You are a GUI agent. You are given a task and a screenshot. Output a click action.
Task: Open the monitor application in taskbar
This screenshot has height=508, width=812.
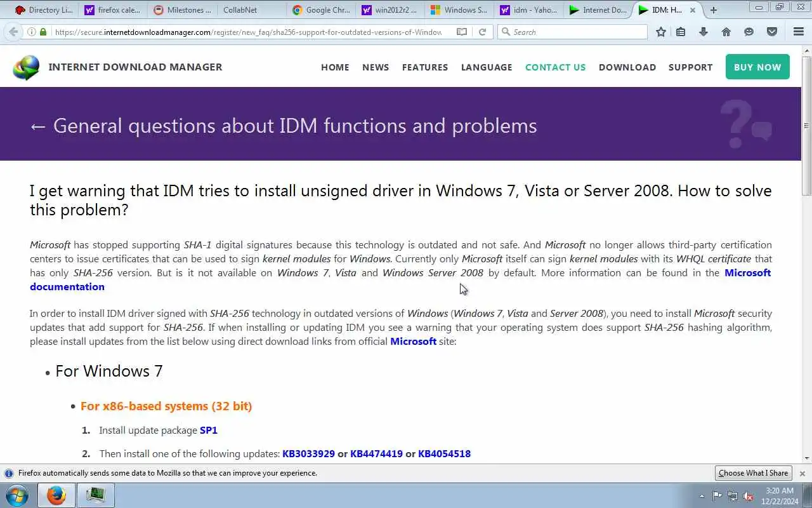point(96,495)
